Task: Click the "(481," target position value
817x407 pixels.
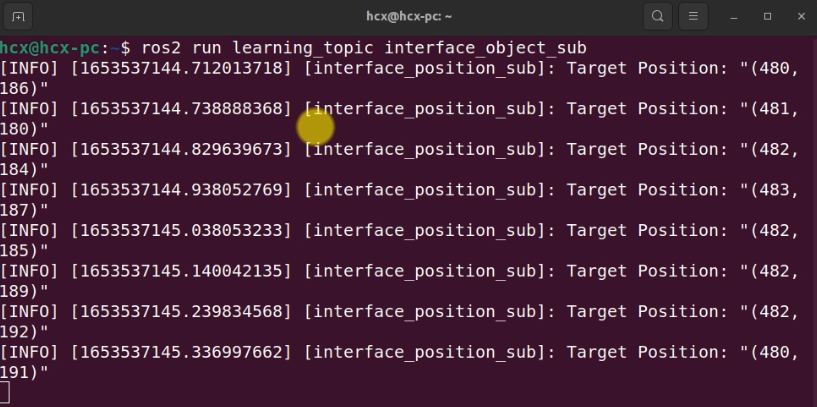Action: 774,109
